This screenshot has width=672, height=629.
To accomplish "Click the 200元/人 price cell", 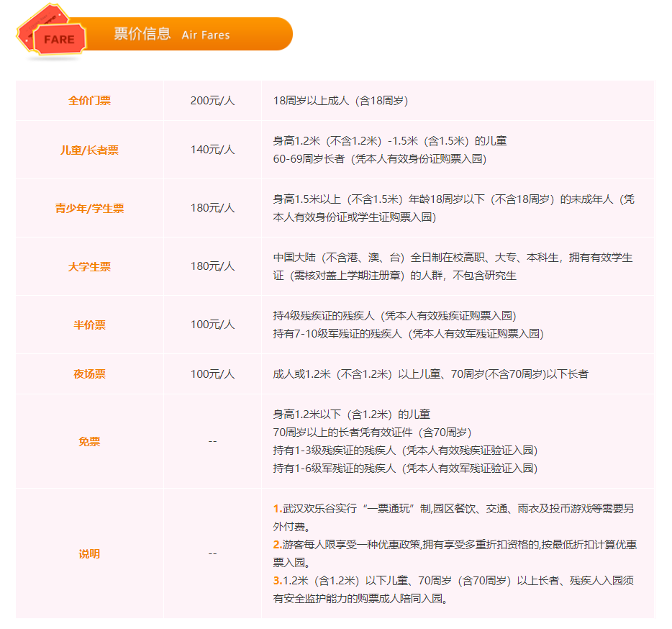I will pyautogui.click(x=212, y=101).
